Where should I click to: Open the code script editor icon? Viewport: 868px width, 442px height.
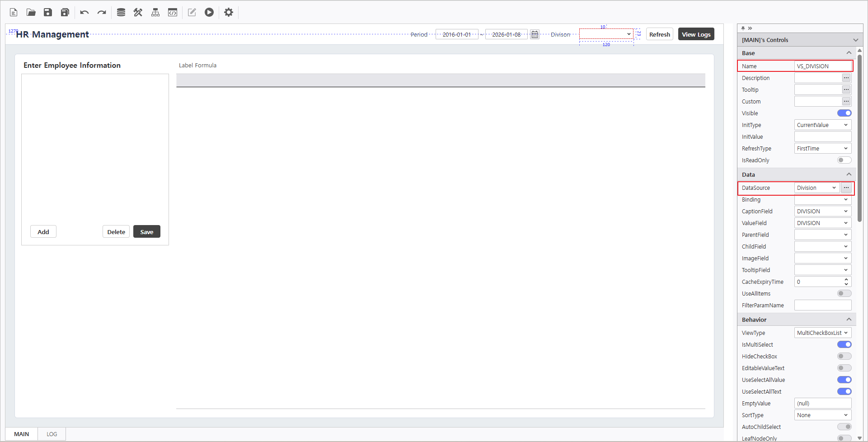tap(173, 12)
